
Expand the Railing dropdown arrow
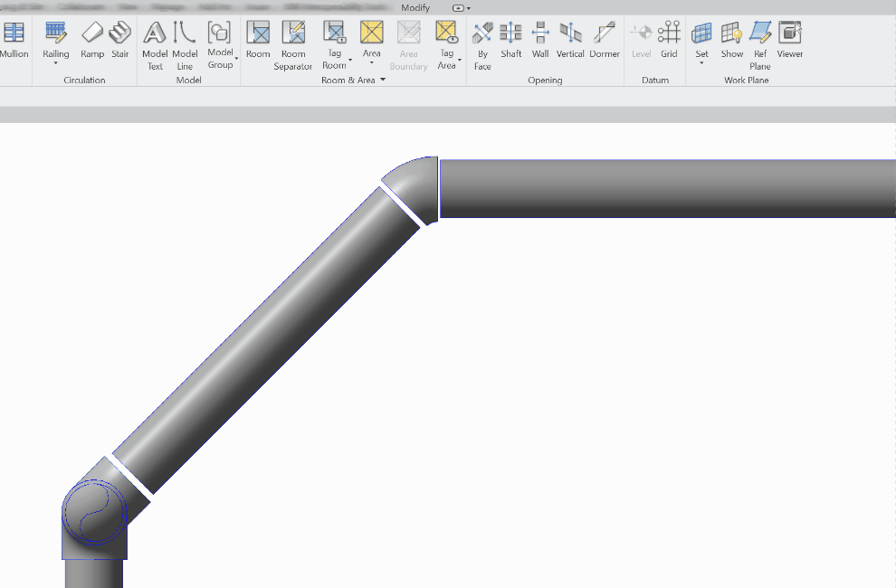pos(55,63)
